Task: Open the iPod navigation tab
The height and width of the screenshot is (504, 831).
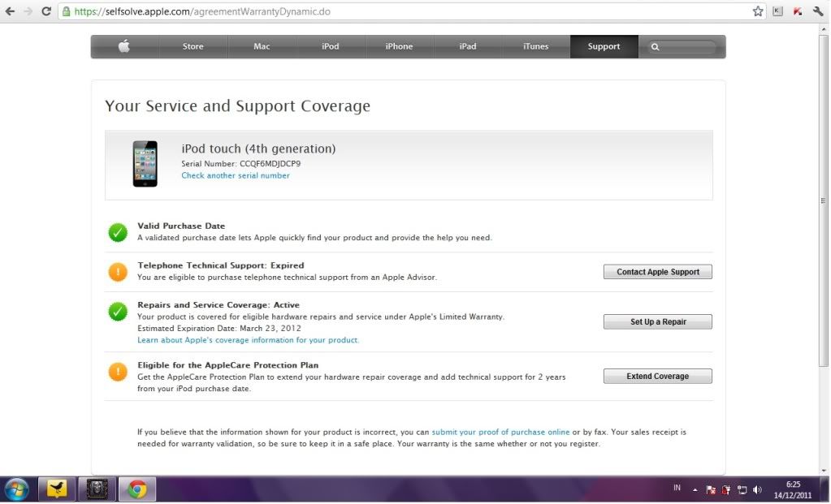Action: (x=330, y=46)
